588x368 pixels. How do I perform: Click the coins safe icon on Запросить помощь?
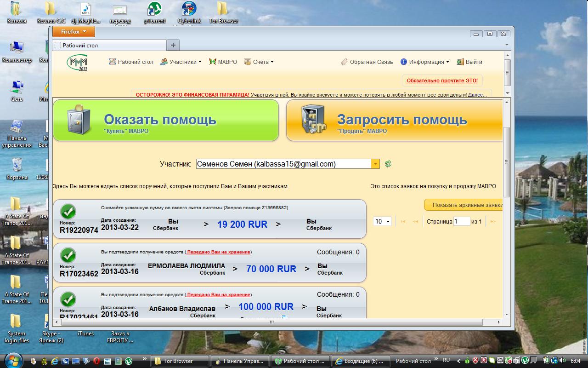(x=314, y=120)
